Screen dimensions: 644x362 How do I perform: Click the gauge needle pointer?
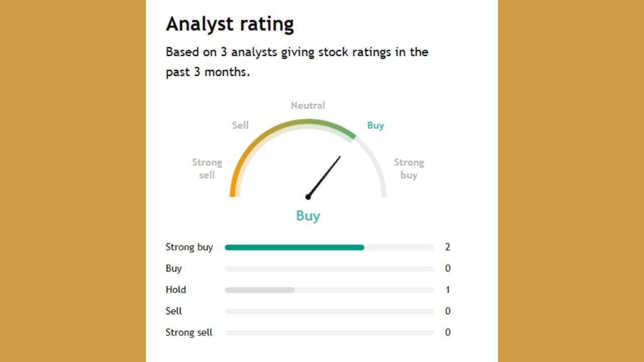click(x=325, y=176)
